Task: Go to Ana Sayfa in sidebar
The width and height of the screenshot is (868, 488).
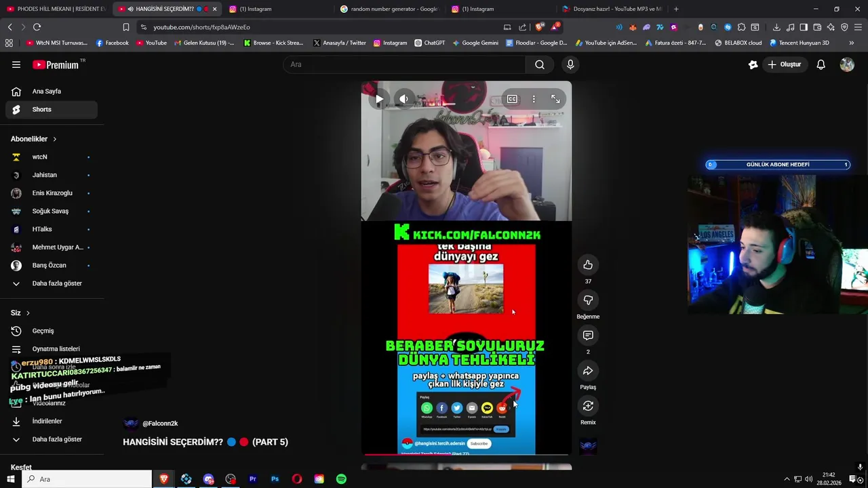Action: click(x=52, y=91)
